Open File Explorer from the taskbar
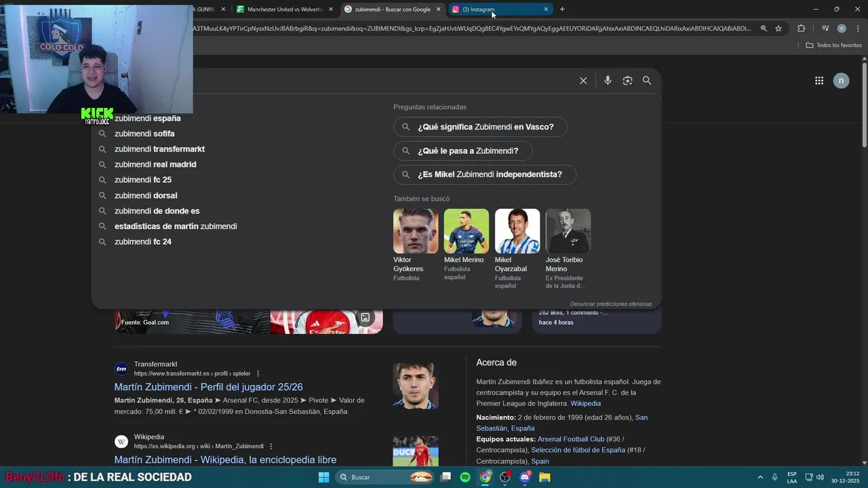Viewport: 868px width, 488px height. 545,477
